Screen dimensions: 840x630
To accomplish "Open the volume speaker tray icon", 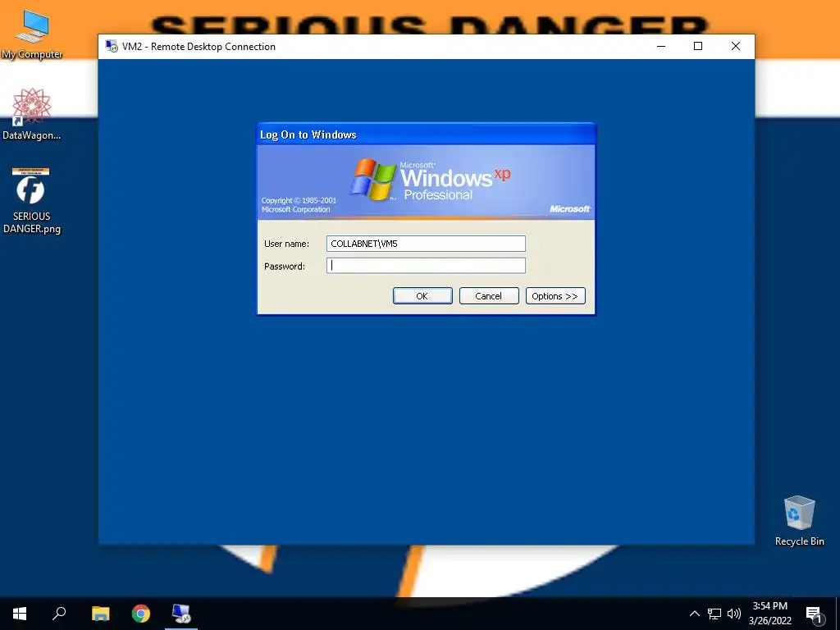I will [x=734, y=614].
